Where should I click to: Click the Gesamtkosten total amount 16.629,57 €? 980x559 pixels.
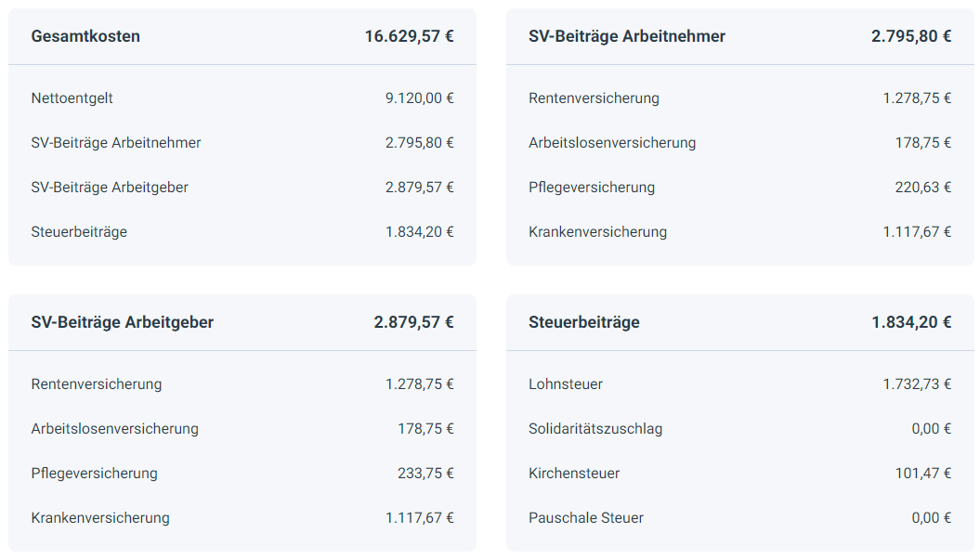click(x=410, y=36)
